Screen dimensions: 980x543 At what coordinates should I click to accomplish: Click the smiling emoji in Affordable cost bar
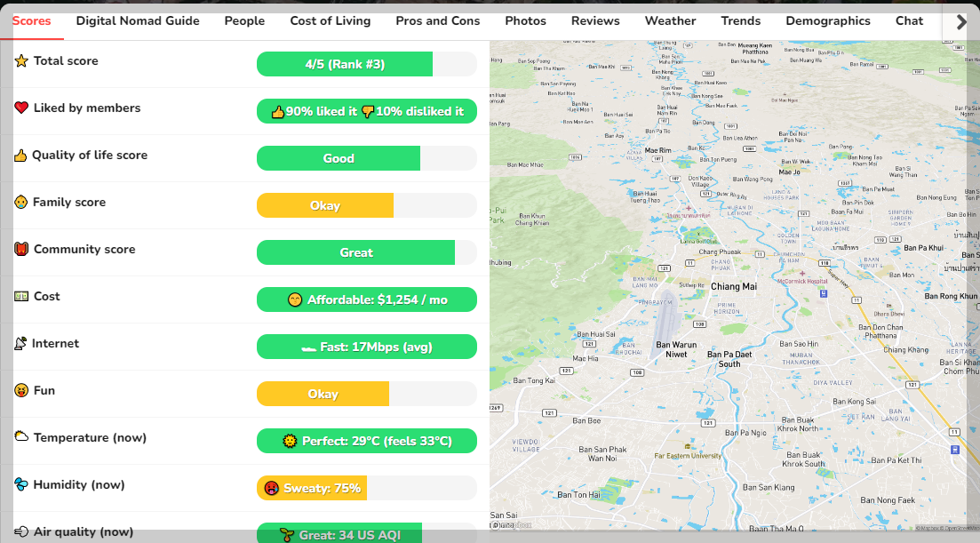point(295,299)
